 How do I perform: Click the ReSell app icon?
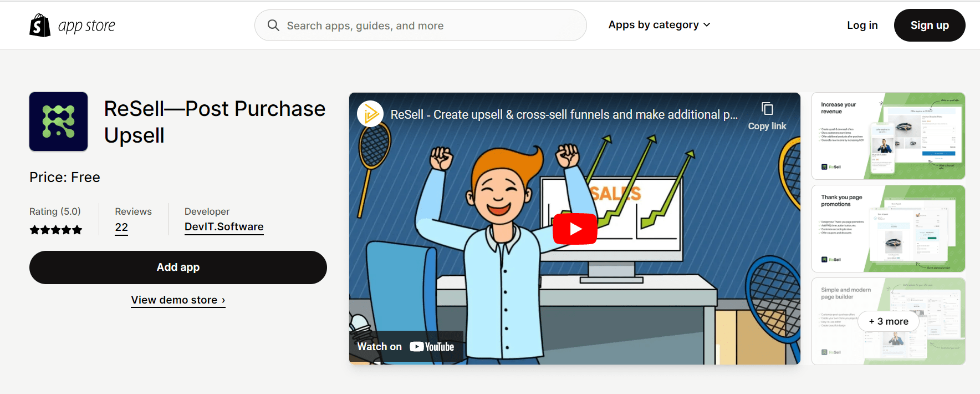pos(59,122)
